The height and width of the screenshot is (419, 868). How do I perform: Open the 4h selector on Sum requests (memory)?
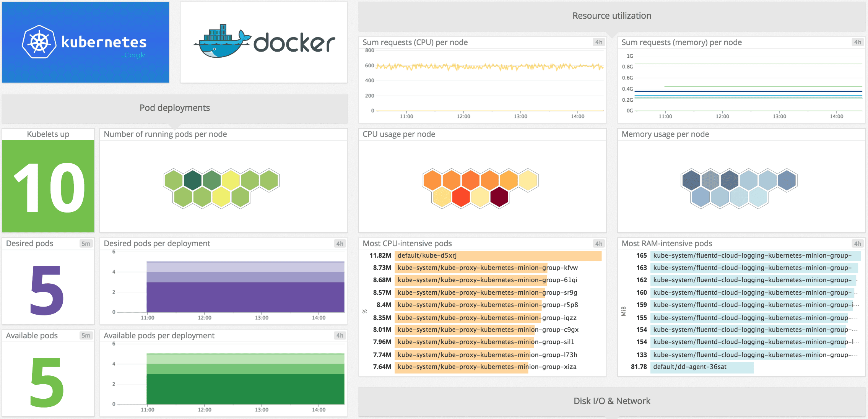click(x=857, y=42)
